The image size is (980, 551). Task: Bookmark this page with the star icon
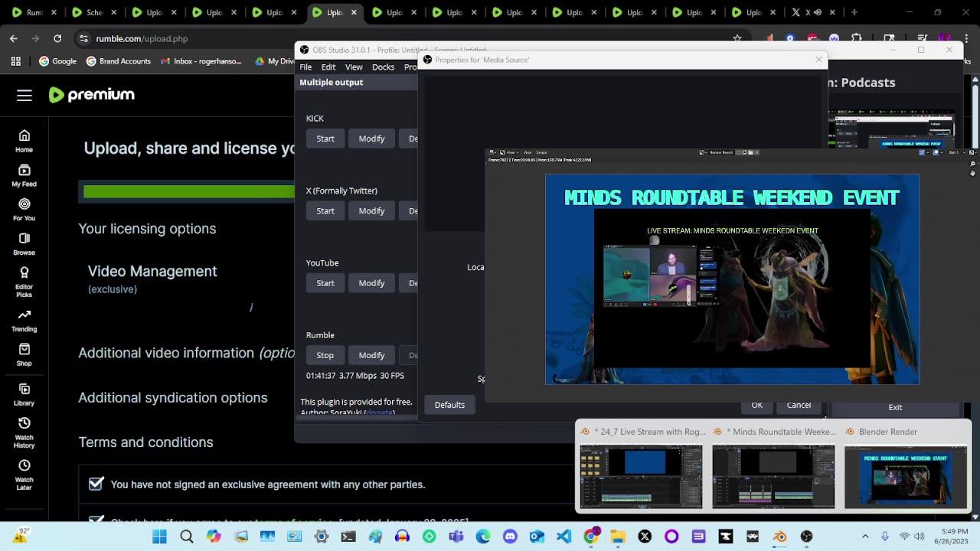pyautogui.click(x=737, y=38)
